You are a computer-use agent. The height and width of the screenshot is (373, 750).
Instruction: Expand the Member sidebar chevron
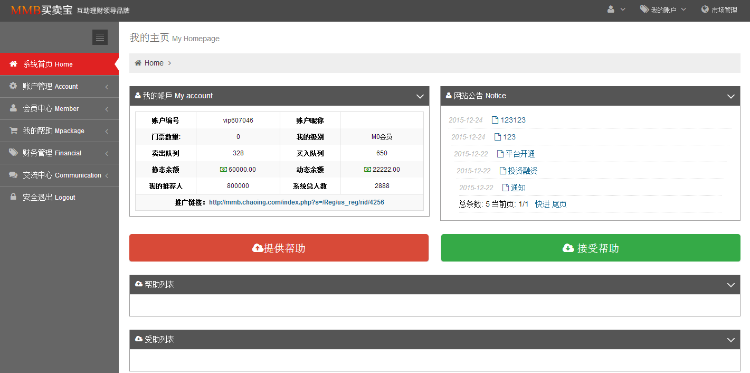(107, 109)
